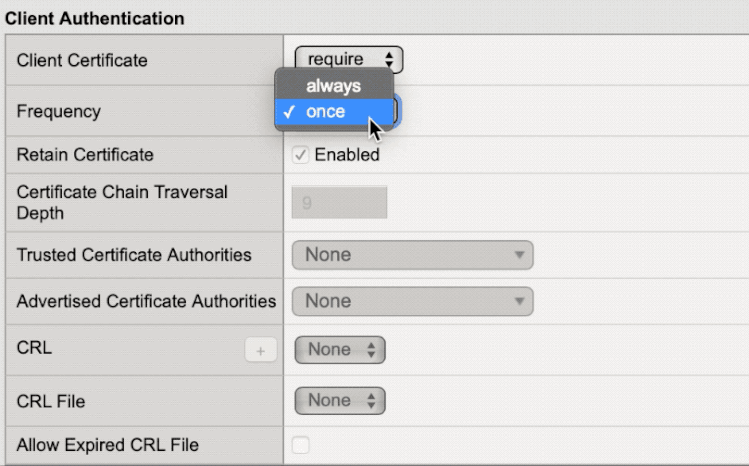Enable the Allow Expired CRL File checkbox
This screenshot has height=466, width=749.
tap(300, 443)
